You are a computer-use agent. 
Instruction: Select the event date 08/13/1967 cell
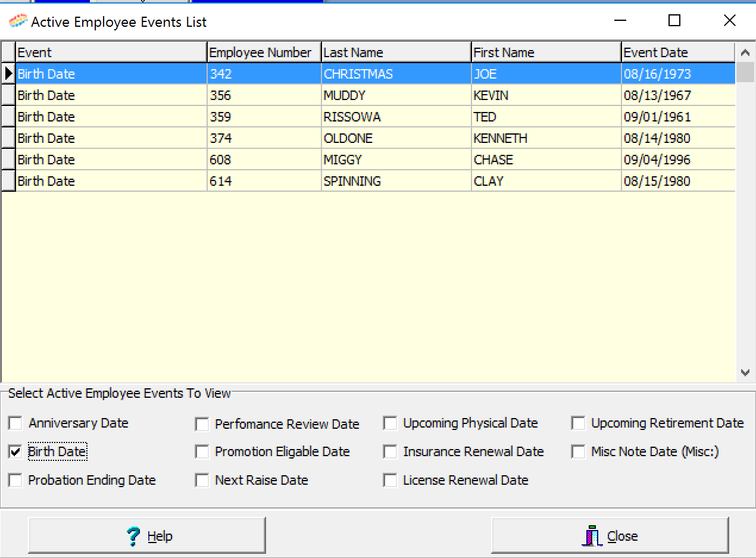pyautogui.click(x=679, y=95)
